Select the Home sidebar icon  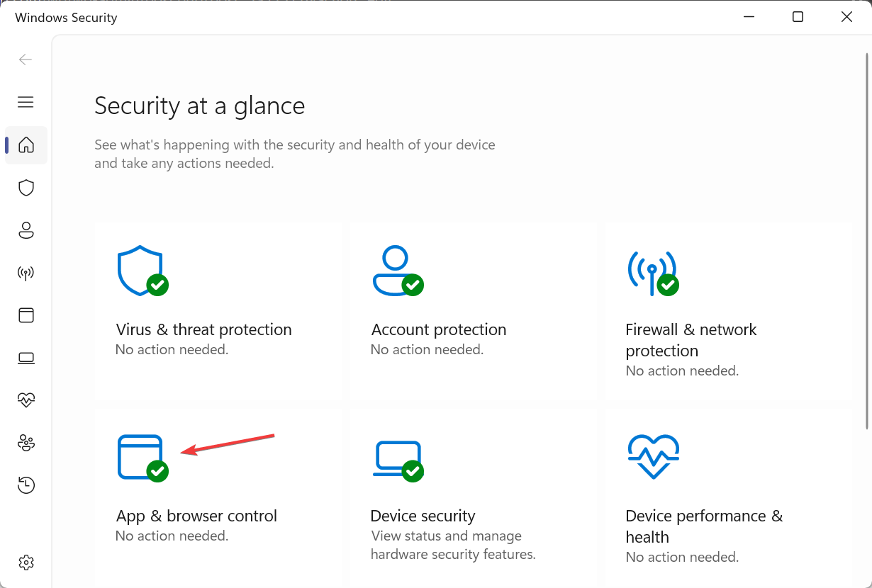tap(26, 145)
